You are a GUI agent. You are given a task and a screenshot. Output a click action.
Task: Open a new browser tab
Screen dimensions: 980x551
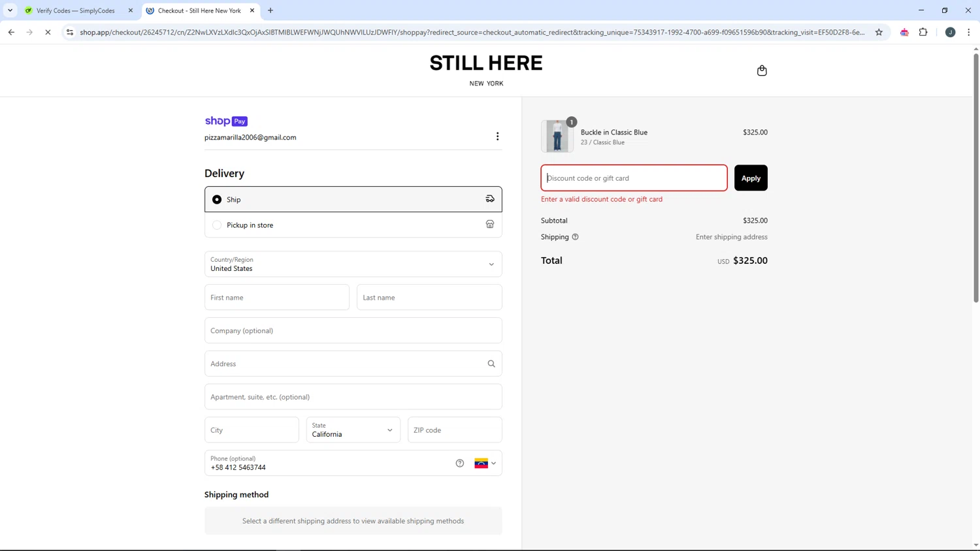(x=270, y=10)
